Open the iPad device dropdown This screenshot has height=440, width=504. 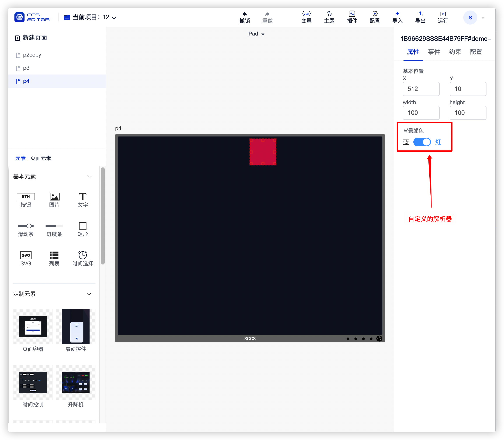point(256,34)
